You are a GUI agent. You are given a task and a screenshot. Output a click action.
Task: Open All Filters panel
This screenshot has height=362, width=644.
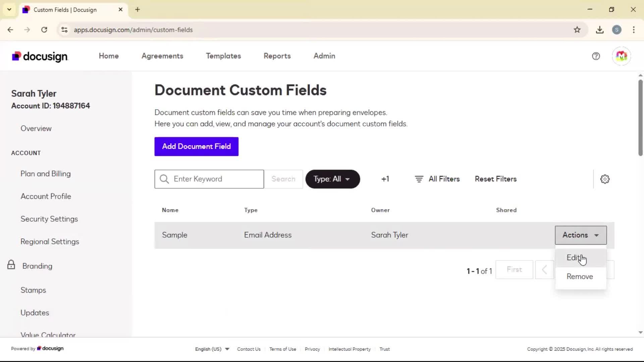click(437, 179)
